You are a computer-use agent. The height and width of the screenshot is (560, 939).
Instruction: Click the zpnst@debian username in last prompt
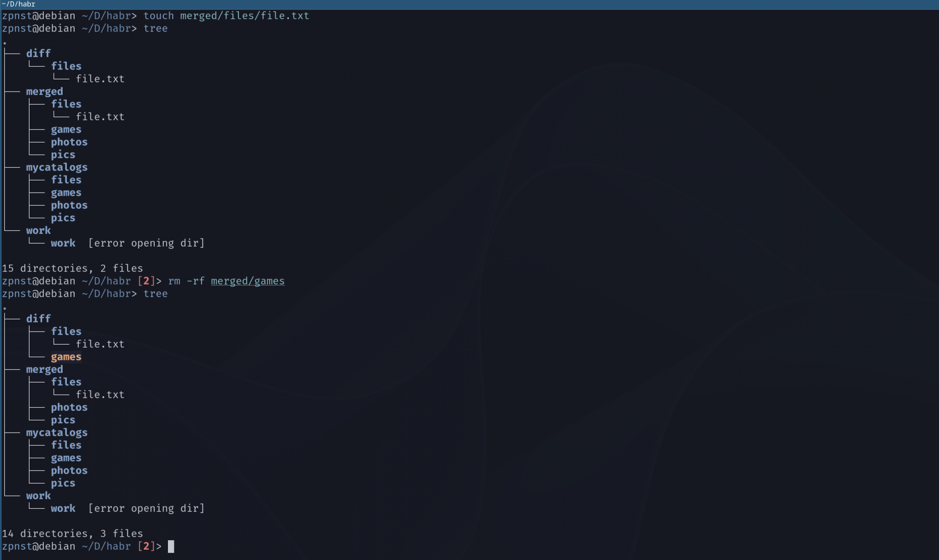[38, 546]
